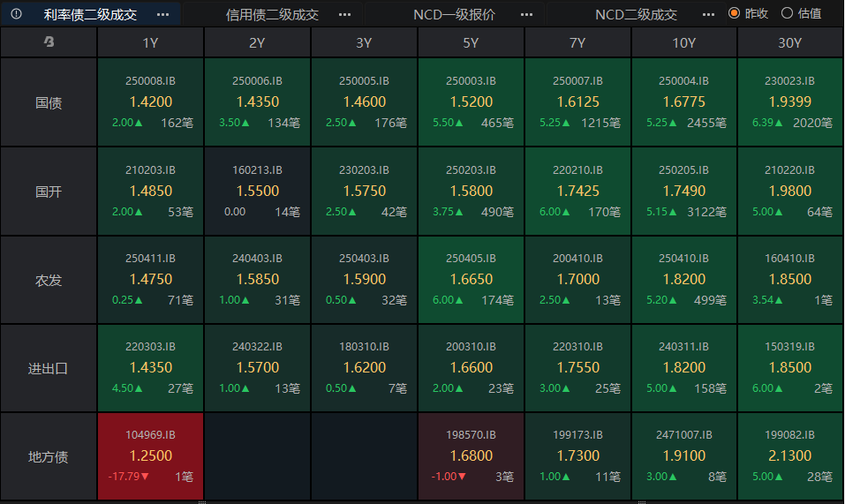
Task: Open the ellipsis menu for NCD一级报价
Action: (526, 14)
